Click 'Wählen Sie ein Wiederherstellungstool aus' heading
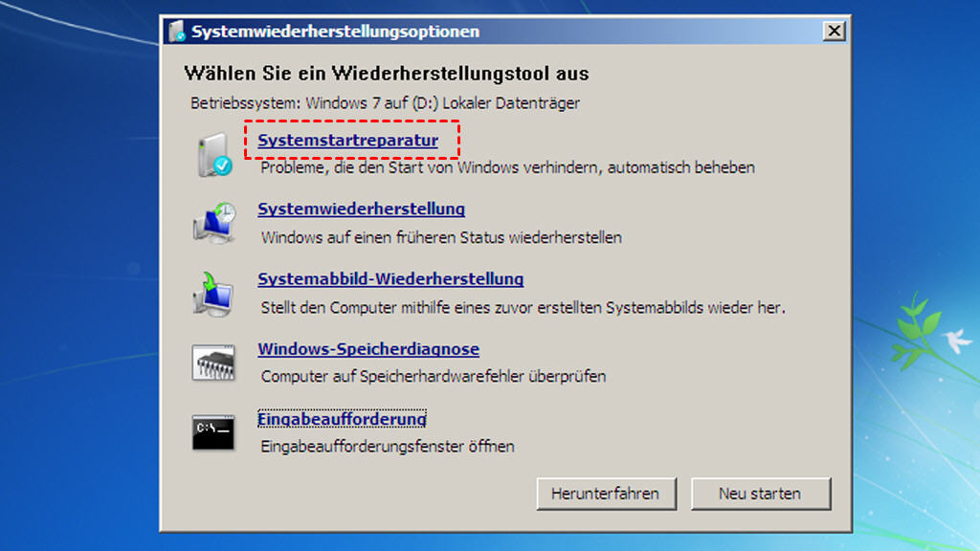The width and height of the screenshot is (980, 551). [x=387, y=74]
